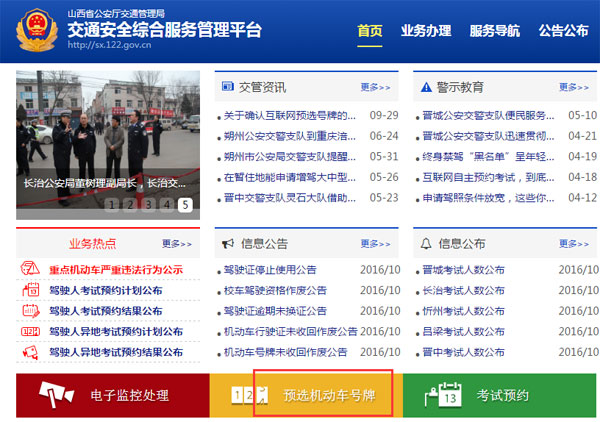Image resolution: width=600 pixels, height=422 pixels.
Task: Show slide 1 of the photo carousel
Action: pyautogui.click(x=112, y=205)
